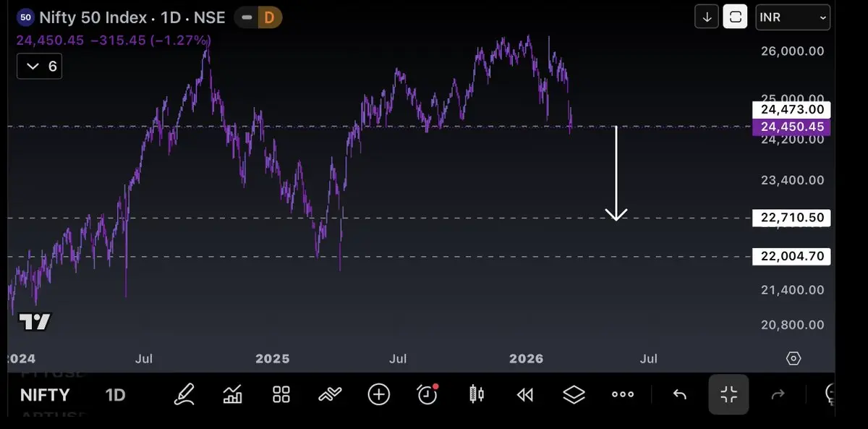Screen dimensions: 868x429
Task: Click the 20,800.00 price axis value
Action: pyautogui.click(x=791, y=325)
